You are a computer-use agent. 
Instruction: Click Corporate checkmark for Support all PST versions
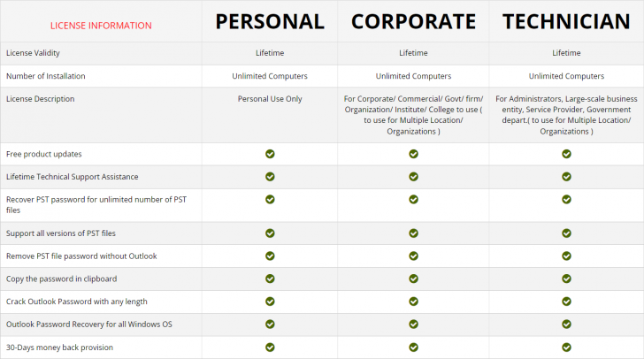tap(413, 233)
